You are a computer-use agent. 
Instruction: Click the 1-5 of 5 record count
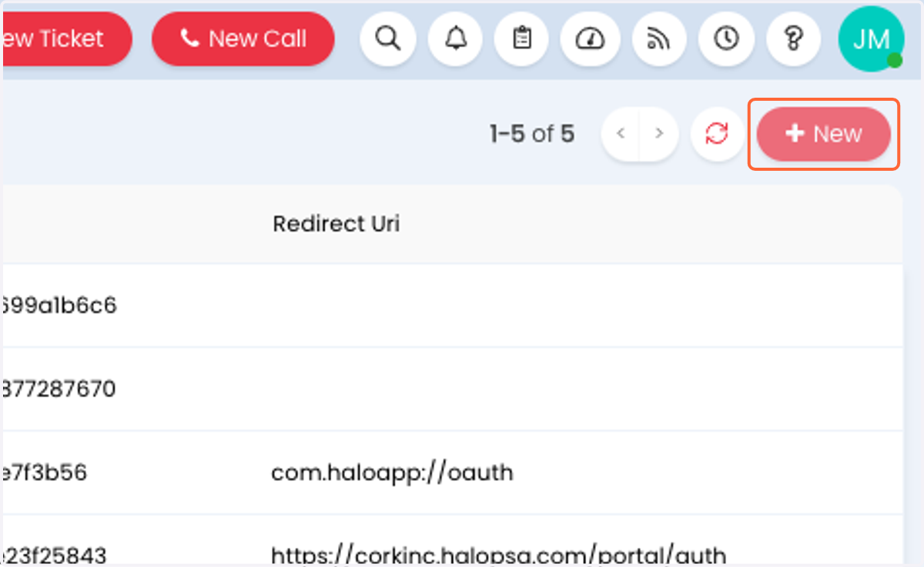532,134
